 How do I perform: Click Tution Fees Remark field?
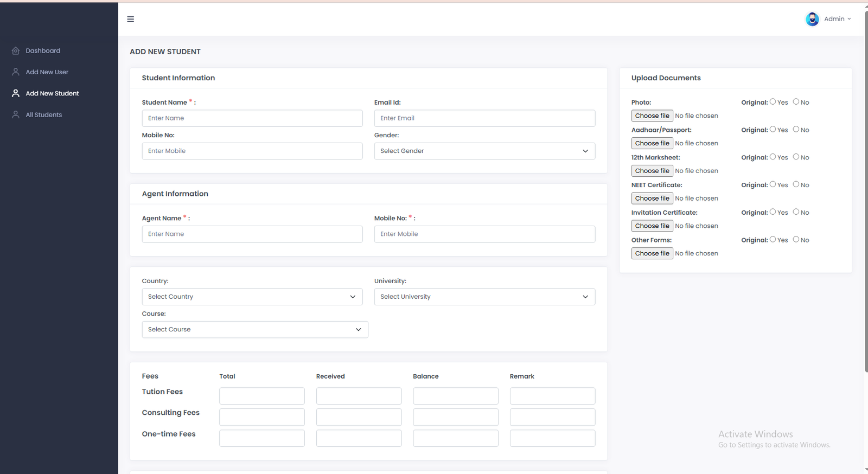[x=552, y=396]
